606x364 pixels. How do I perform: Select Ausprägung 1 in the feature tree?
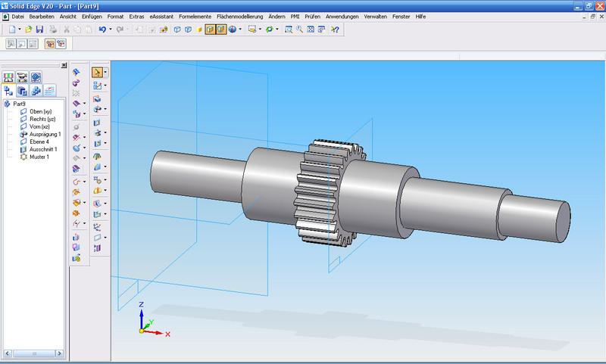click(45, 134)
